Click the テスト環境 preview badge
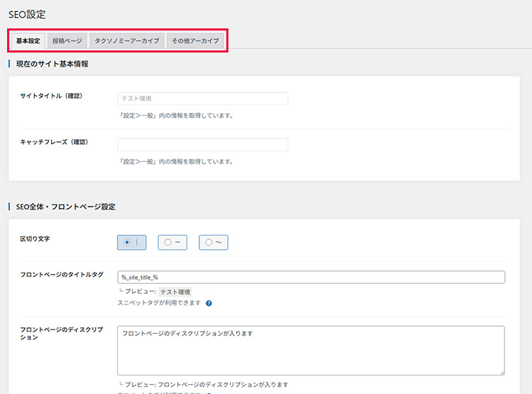This screenshot has width=532, height=394. [174, 292]
